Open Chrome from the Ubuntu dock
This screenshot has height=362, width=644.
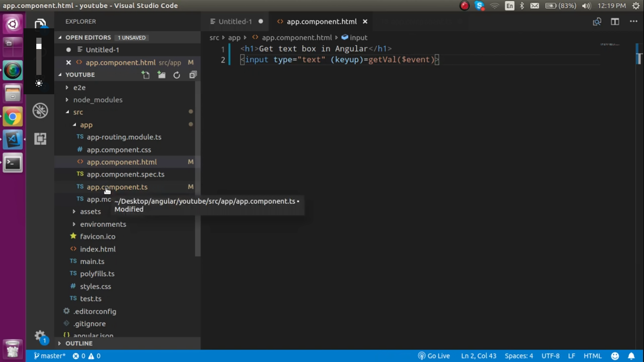tap(13, 117)
